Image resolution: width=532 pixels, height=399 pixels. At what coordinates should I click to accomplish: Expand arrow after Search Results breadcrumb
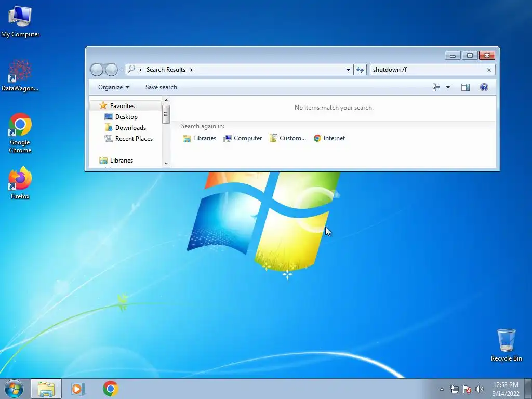coord(191,70)
